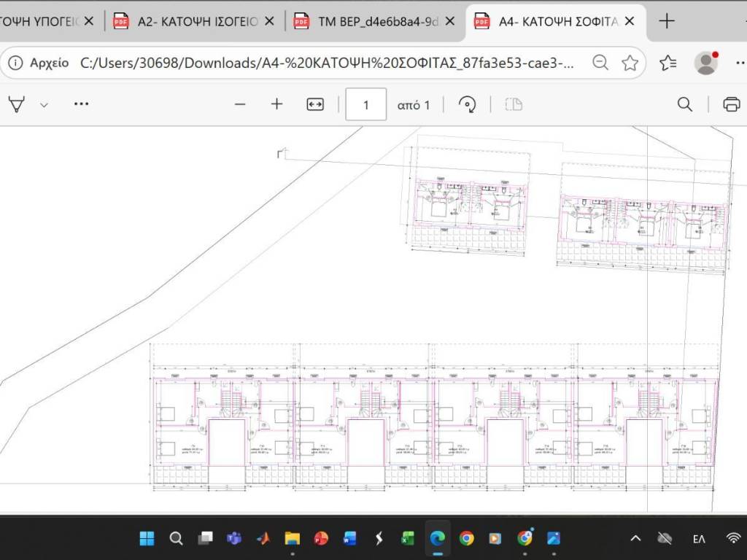Print the PDF document
Screen dimensions: 747x560
click(731, 104)
